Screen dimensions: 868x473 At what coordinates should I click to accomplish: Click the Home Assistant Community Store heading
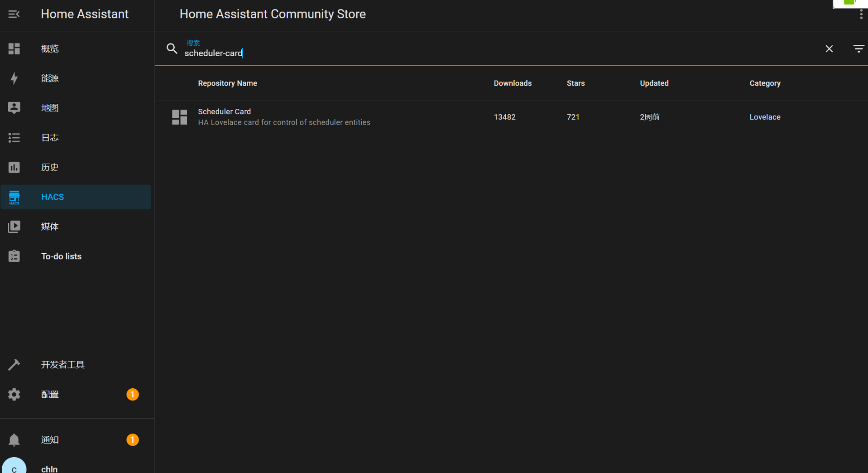point(273,14)
